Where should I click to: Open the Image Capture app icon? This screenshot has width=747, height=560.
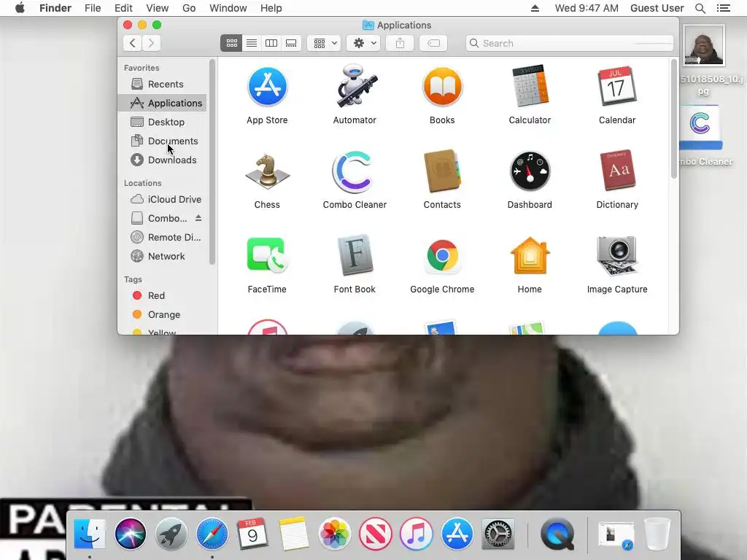(617, 256)
